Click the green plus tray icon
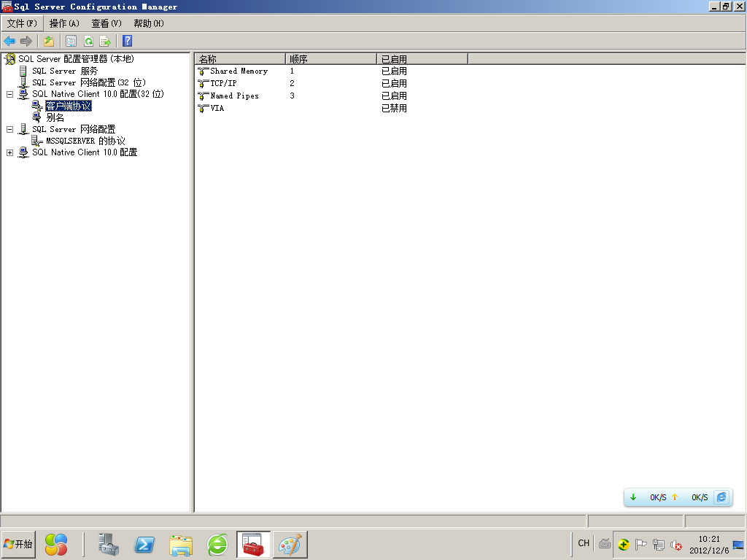The width and height of the screenshot is (747, 560). coord(623,544)
